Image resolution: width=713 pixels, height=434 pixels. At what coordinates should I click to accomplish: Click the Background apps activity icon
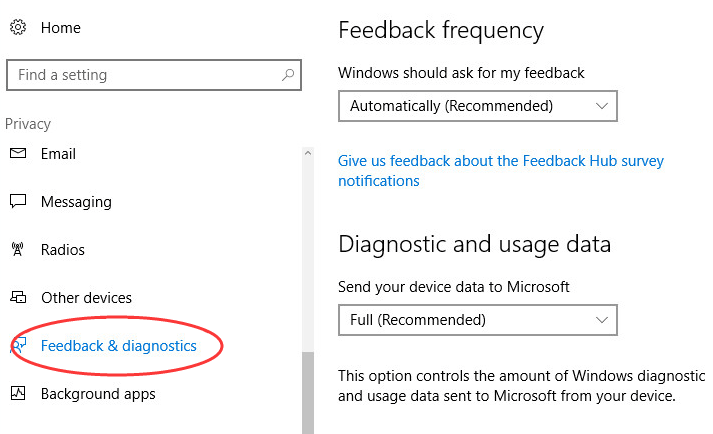point(18,393)
